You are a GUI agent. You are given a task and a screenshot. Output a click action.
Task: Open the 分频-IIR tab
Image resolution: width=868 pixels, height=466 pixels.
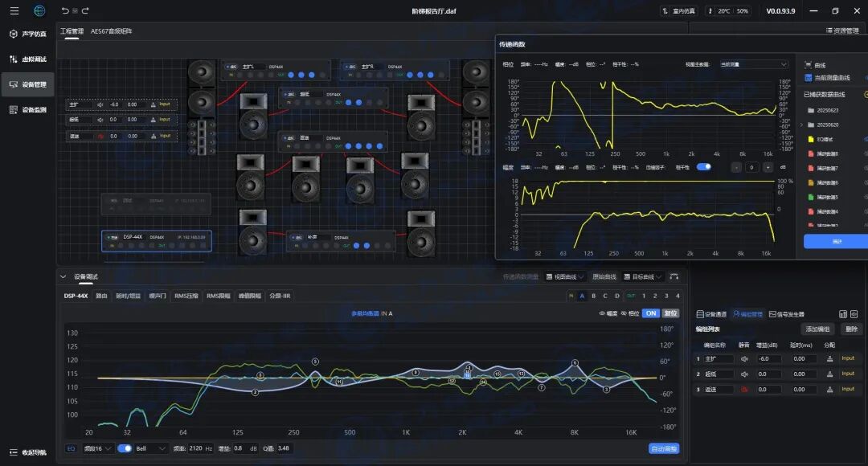click(280, 296)
